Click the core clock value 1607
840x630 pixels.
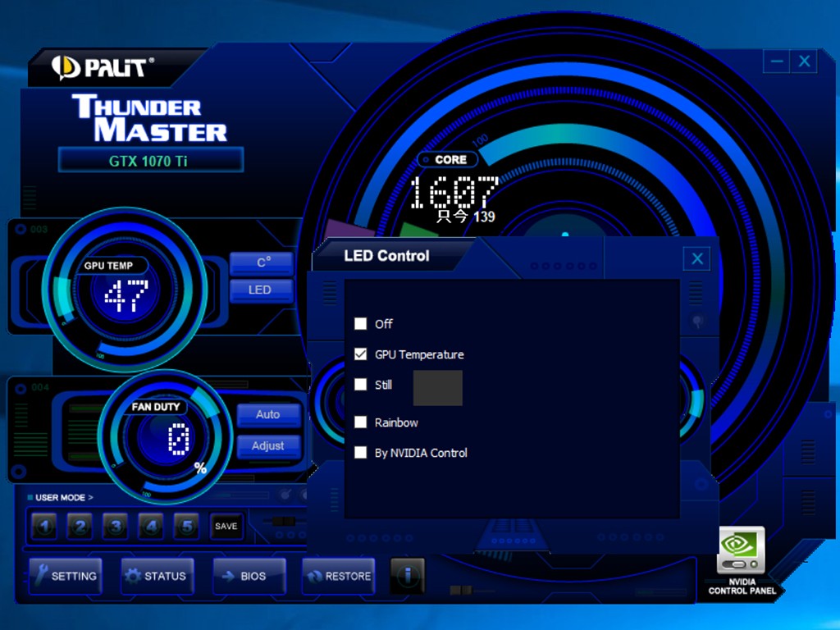(x=454, y=192)
